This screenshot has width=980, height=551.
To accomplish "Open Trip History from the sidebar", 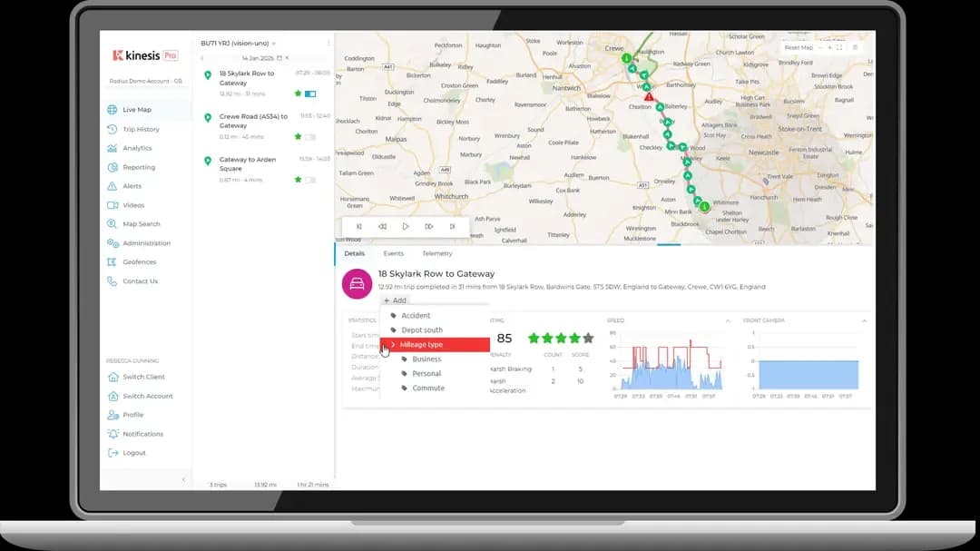I will click(x=141, y=129).
